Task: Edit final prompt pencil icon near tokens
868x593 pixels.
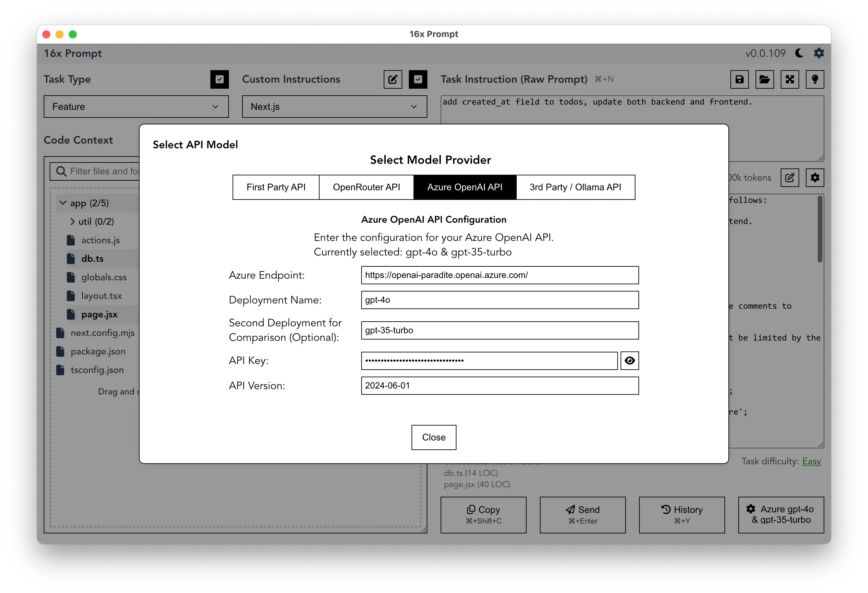Action: (790, 177)
